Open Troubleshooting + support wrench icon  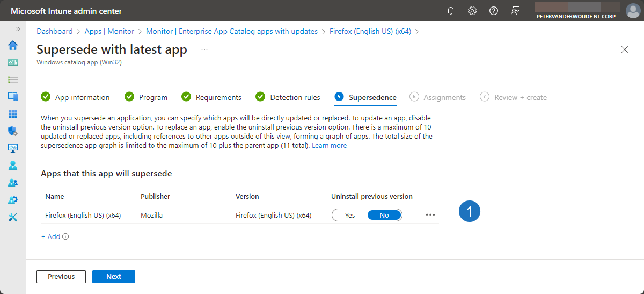click(13, 217)
